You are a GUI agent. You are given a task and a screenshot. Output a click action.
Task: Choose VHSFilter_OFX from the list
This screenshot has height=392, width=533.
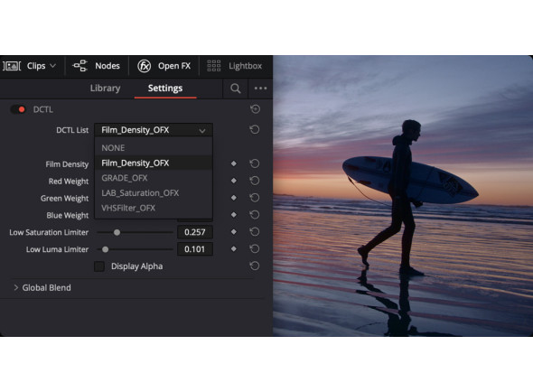(154, 208)
